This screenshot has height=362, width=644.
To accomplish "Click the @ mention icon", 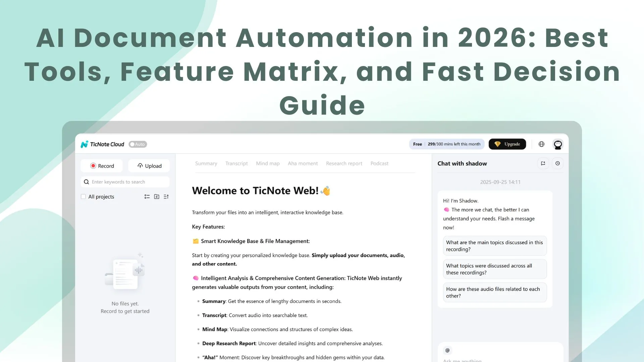I will [x=447, y=350].
